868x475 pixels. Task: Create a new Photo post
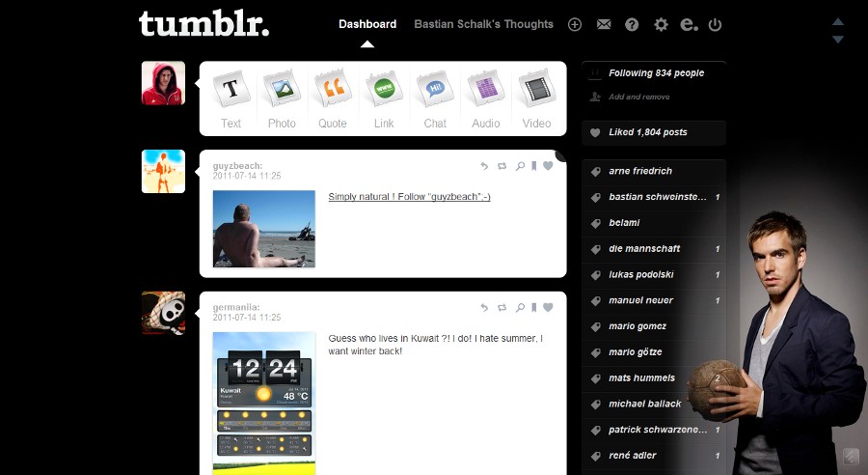[282, 99]
